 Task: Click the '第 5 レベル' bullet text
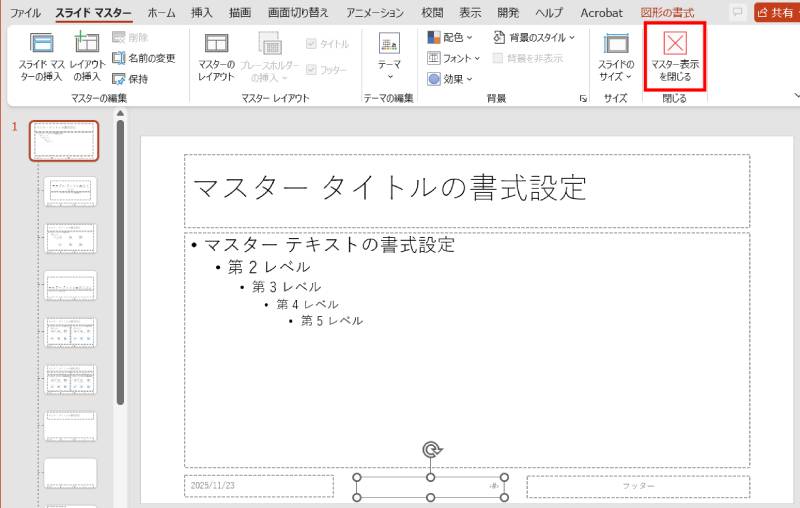click(x=332, y=321)
